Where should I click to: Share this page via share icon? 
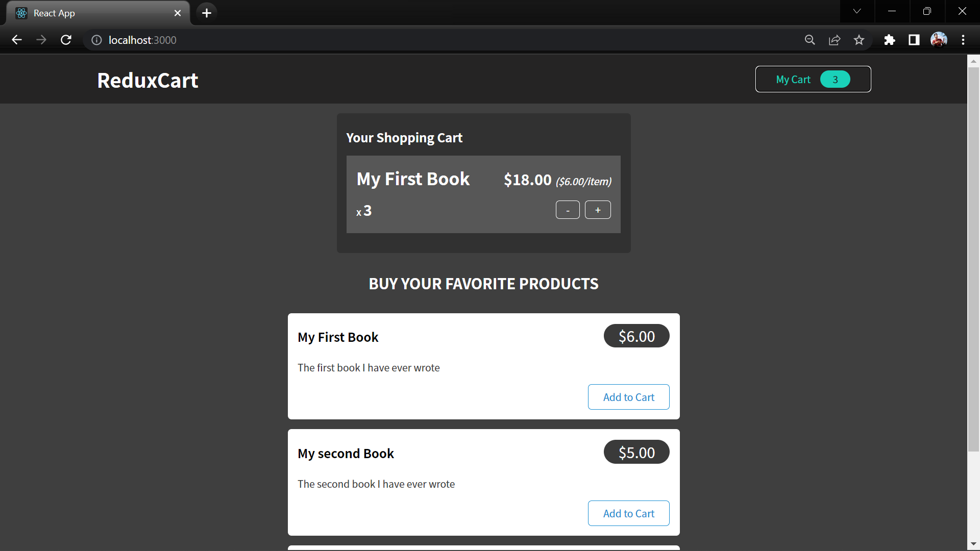835,40
